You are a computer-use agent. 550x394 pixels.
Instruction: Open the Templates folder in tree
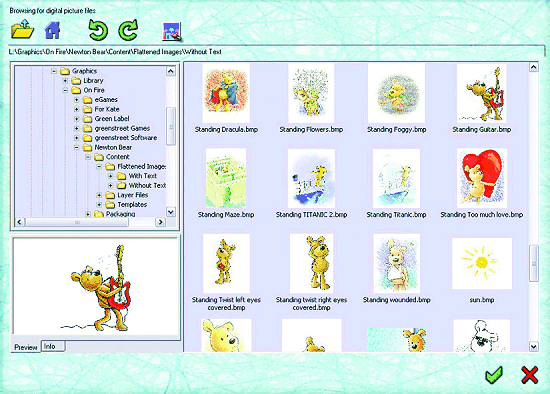pyautogui.click(x=132, y=205)
